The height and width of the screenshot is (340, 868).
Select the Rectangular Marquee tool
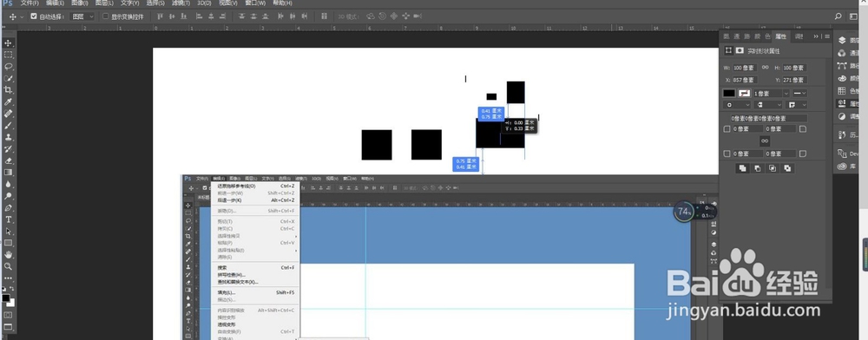tap(9, 55)
